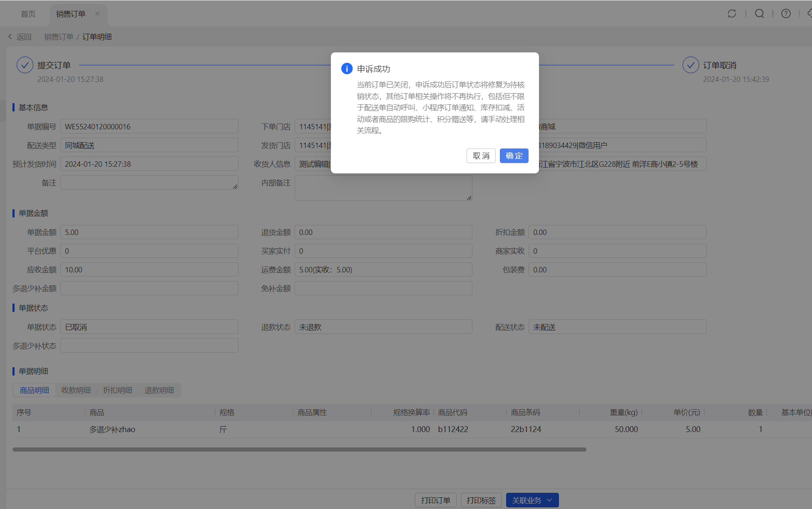Click the 退款状态 field 未退款
This screenshot has width=812, height=509.
[383, 327]
